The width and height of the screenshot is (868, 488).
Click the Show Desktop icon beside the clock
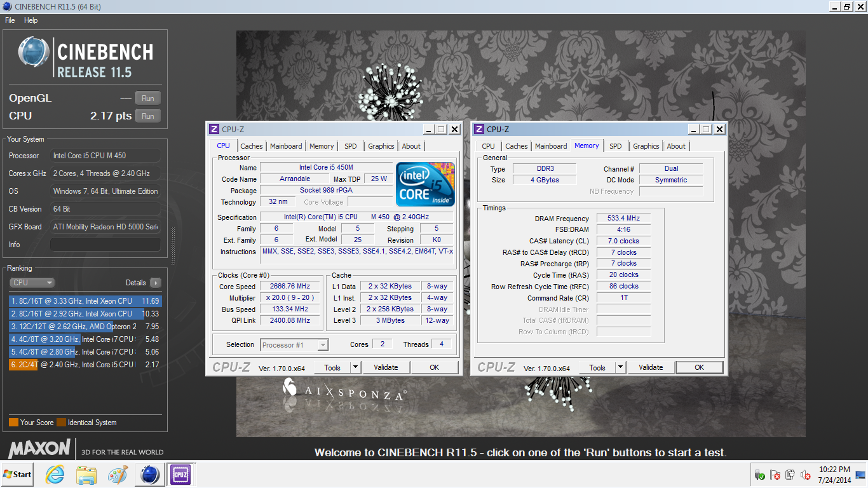861,475
